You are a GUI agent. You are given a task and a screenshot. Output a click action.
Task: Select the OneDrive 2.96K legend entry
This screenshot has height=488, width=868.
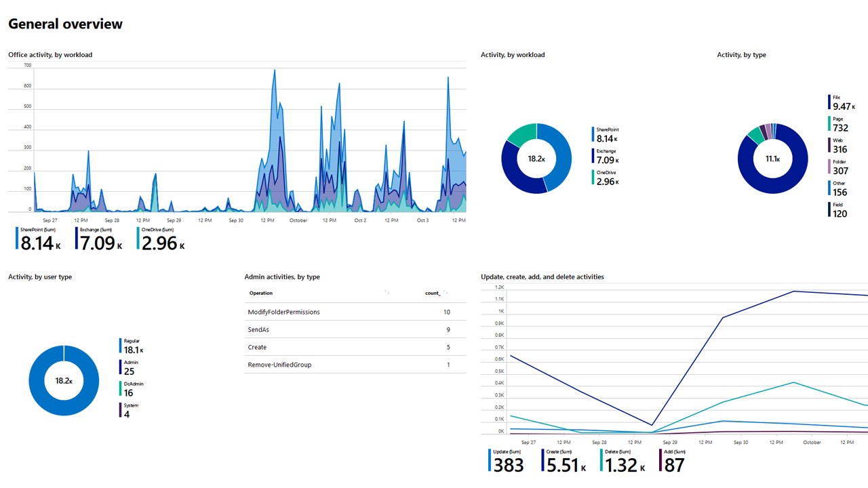[x=606, y=178]
